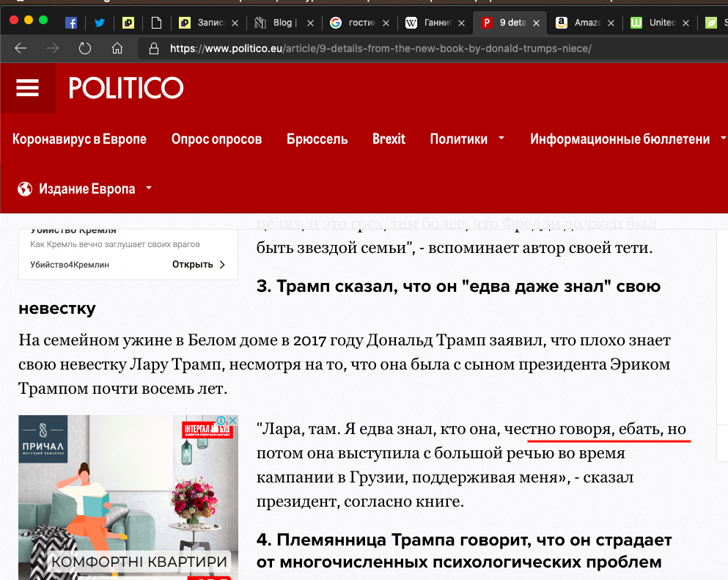Close the ad using its X icon

233,421
